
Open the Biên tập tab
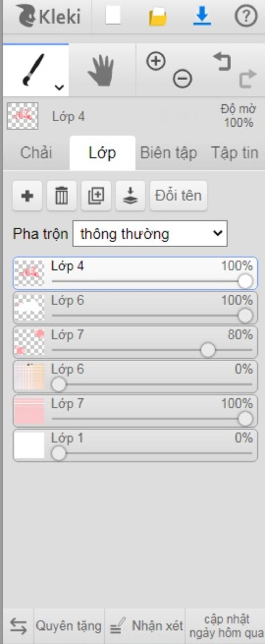tap(169, 153)
